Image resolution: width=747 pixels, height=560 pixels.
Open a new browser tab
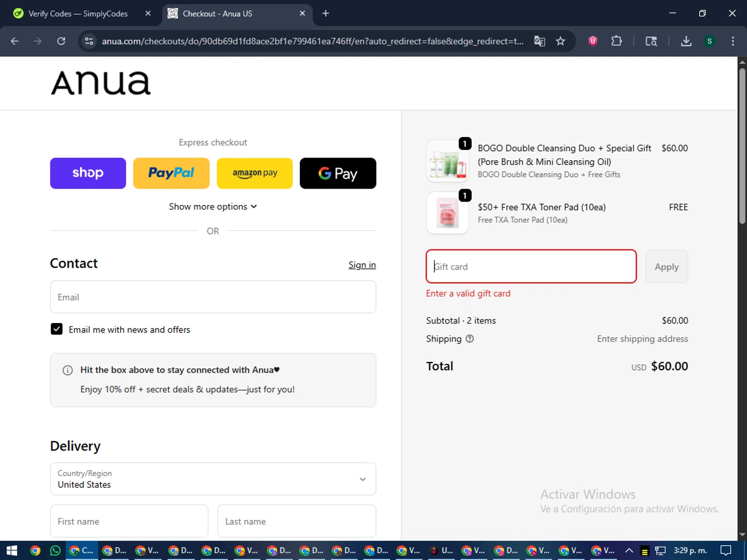(x=326, y=13)
